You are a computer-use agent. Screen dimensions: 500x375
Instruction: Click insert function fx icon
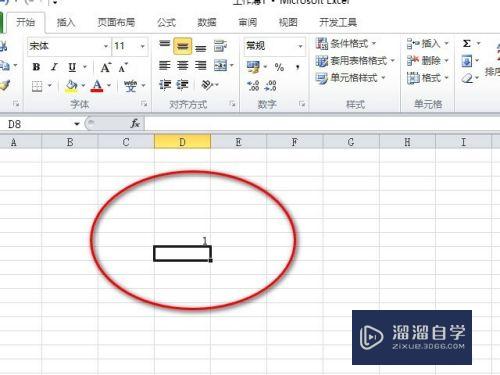(x=135, y=124)
